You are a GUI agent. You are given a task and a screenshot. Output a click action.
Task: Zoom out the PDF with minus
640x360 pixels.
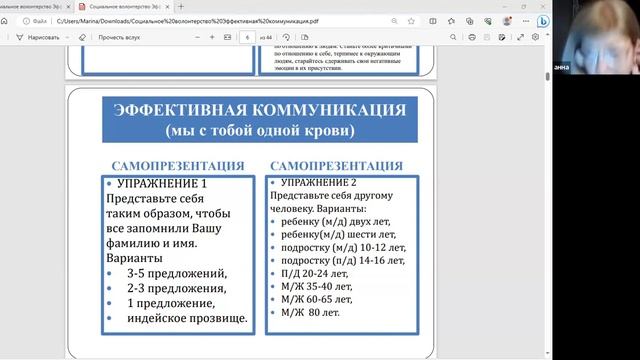pyautogui.click(x=198, y=37)
